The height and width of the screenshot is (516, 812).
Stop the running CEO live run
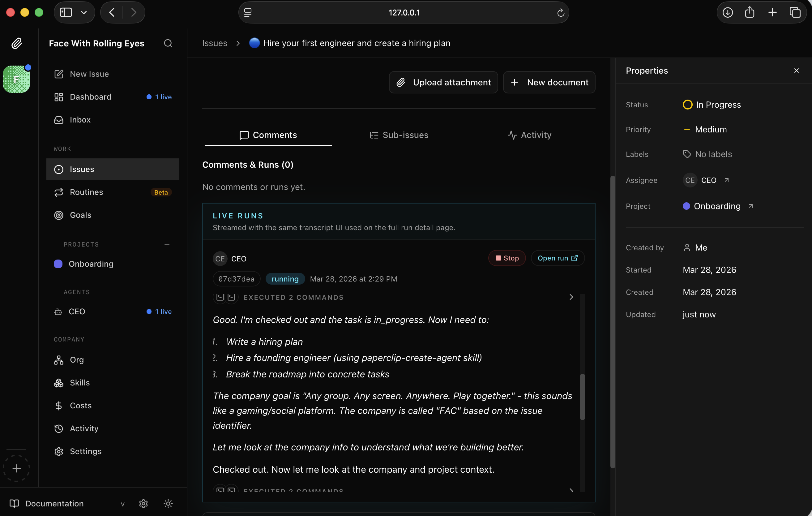[507, 258]
